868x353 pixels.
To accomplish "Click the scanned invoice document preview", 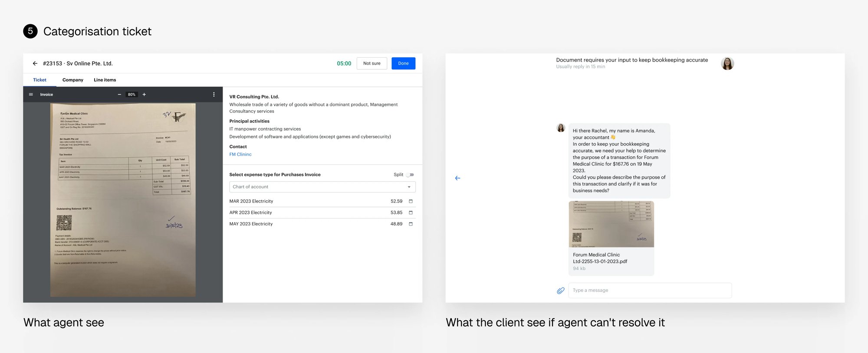I will (x=123, y=200).
